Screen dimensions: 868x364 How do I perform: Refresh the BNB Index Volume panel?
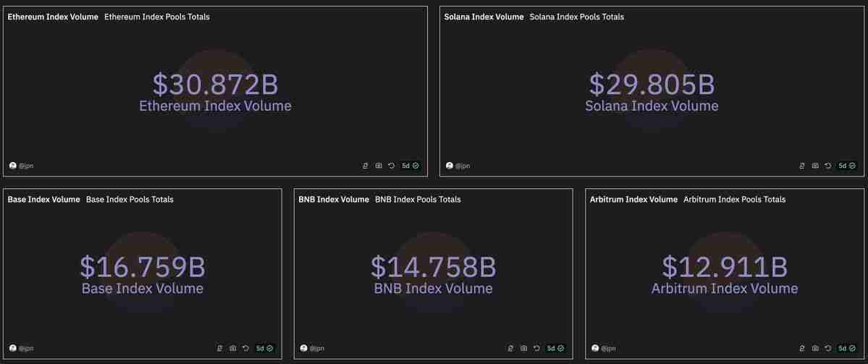click(x=536, y=348)
